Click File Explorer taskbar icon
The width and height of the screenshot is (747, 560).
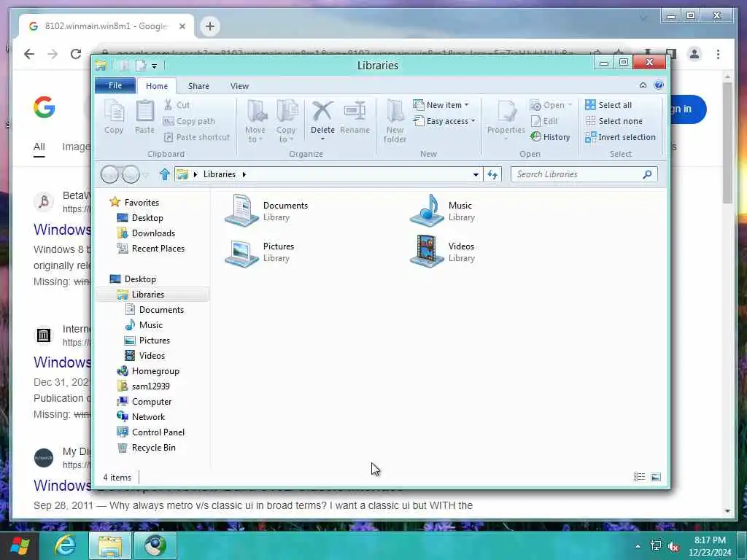coord(110,545)
